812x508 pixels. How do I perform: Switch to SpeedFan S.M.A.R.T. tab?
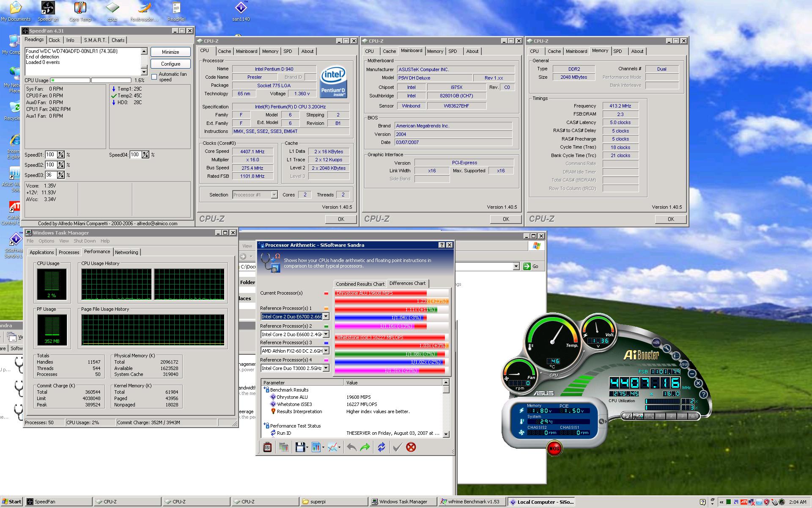pos(95,40)
